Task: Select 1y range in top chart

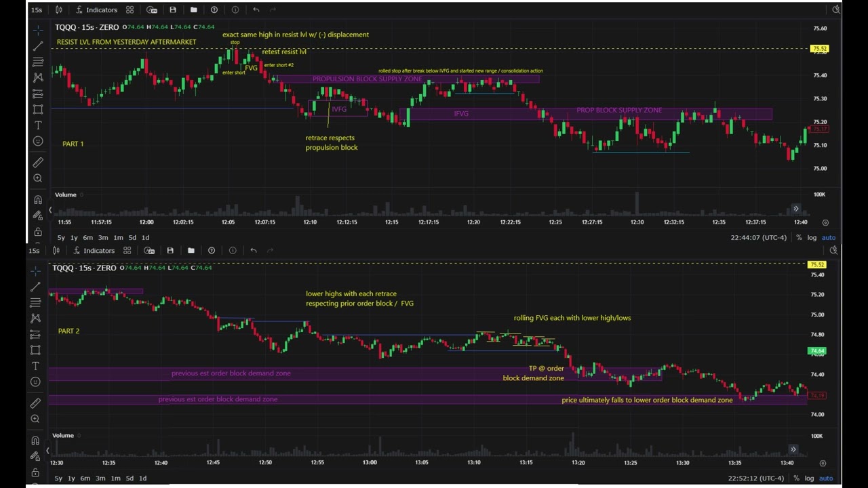Action: pos(74,237)
